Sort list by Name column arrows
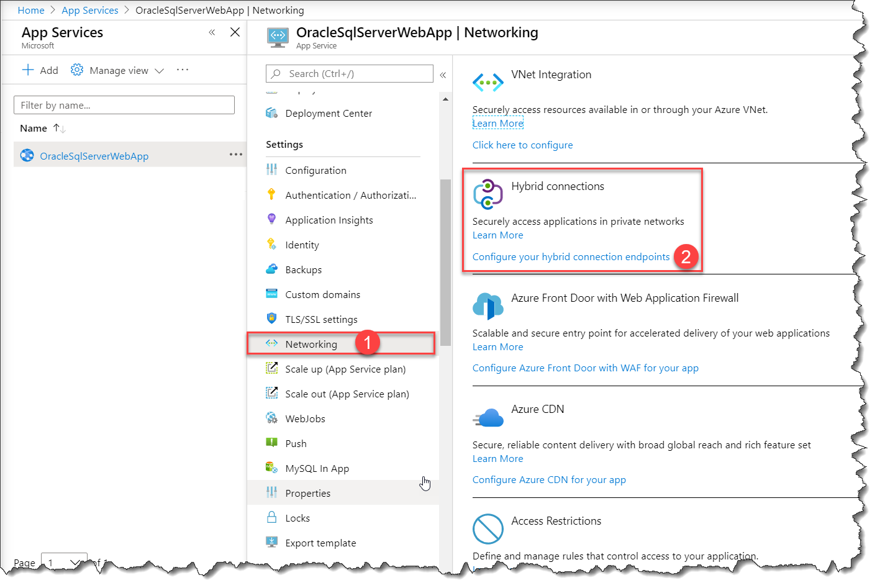This screenshot has height=588, width=880. (60, 129)
